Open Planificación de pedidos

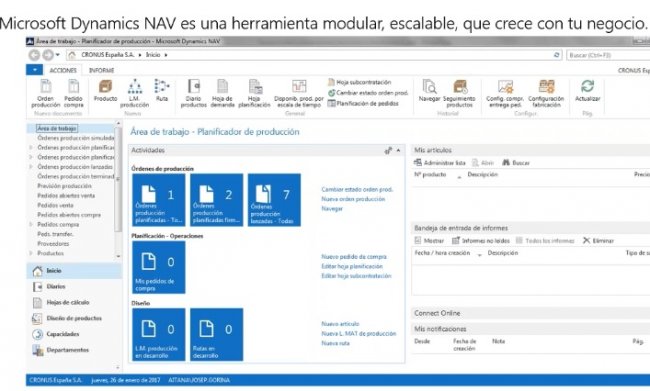click(363, 103)
